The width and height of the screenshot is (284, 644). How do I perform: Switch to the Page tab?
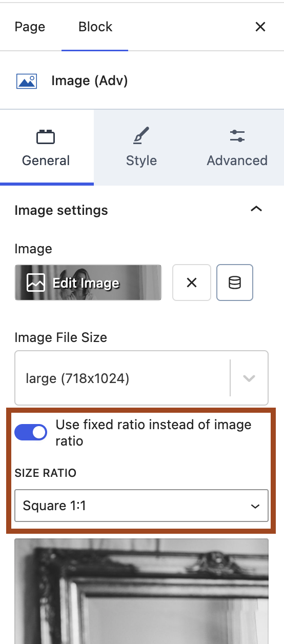click(30, 27)
